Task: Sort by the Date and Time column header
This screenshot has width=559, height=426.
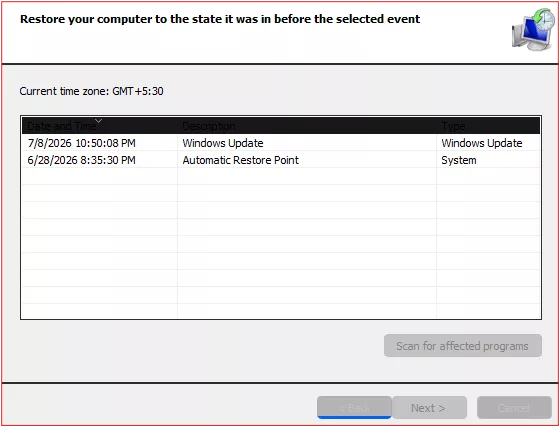Action: (x=99, y=126)
